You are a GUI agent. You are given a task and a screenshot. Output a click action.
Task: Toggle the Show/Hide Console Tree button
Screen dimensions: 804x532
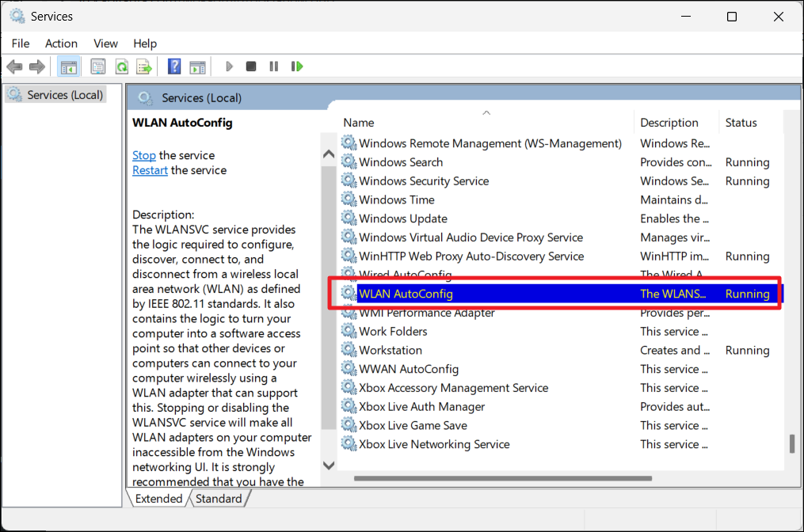[x=69, y=66]
